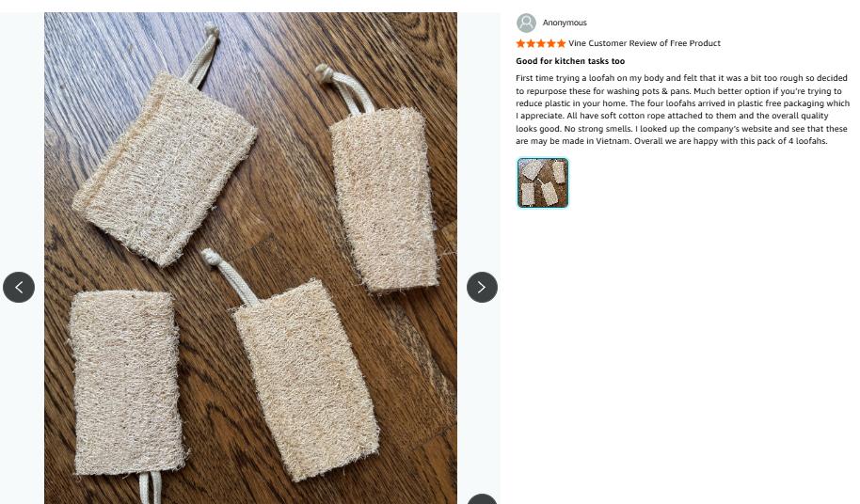Click the fifth star in the rating
The image size is (860, 504).
[x=562, y=43]
